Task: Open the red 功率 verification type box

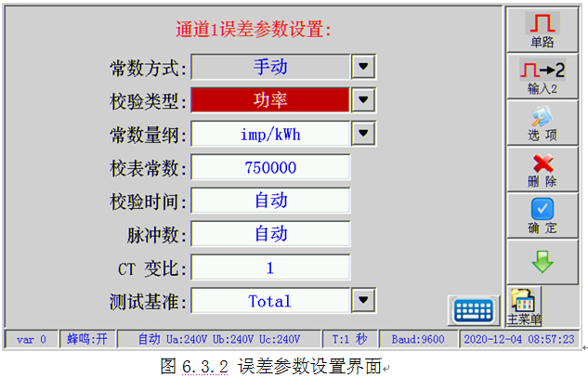Action: (270, 100)
